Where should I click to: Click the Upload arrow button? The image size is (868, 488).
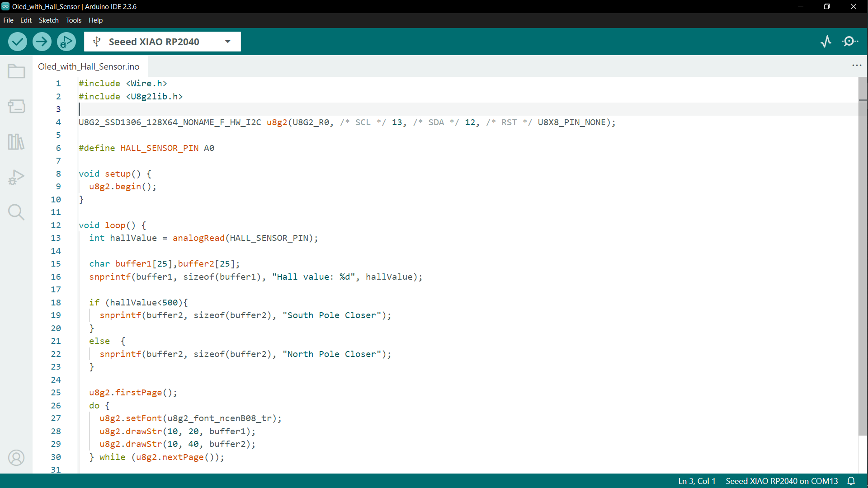(42, 42)
